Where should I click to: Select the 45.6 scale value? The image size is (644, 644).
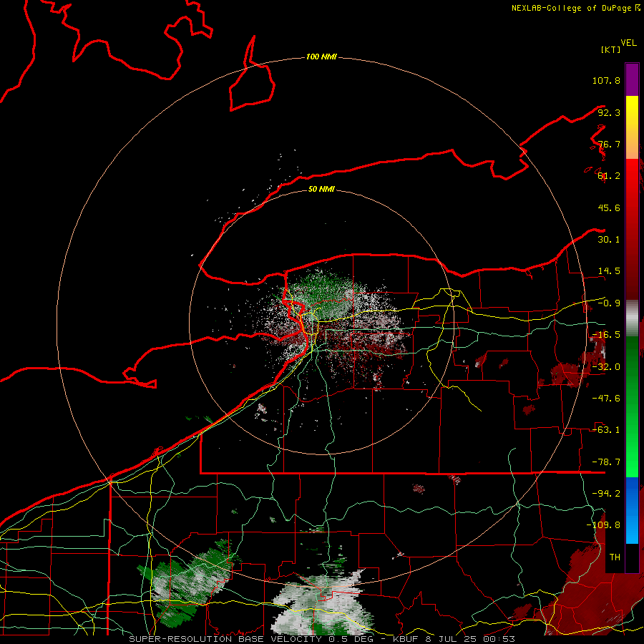coord(609,208)
